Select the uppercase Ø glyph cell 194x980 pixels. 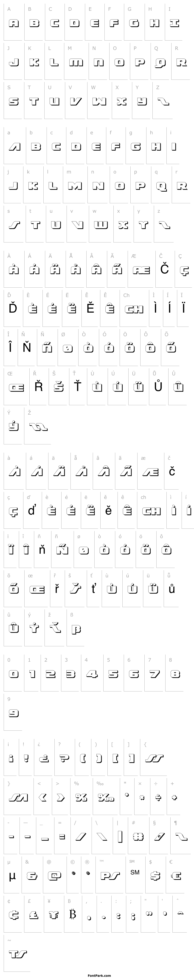pos(67,348)
